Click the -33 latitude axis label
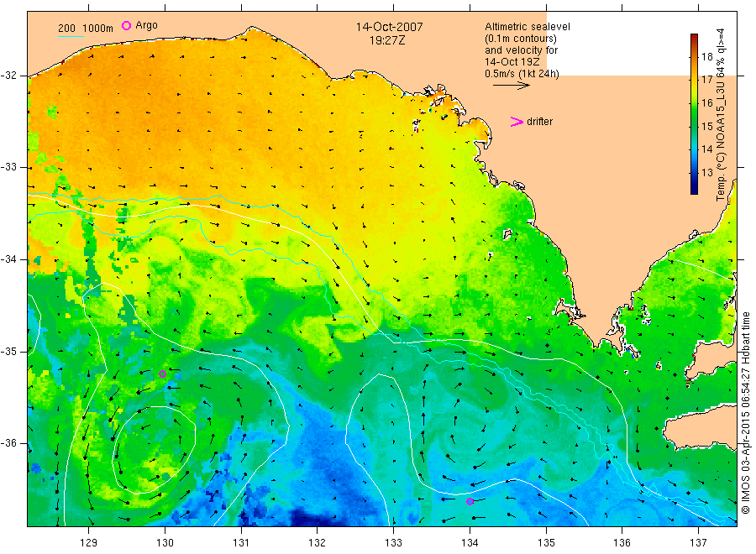Image resolution: width=756 pixels, height=554 pixels. click(9, 167)
